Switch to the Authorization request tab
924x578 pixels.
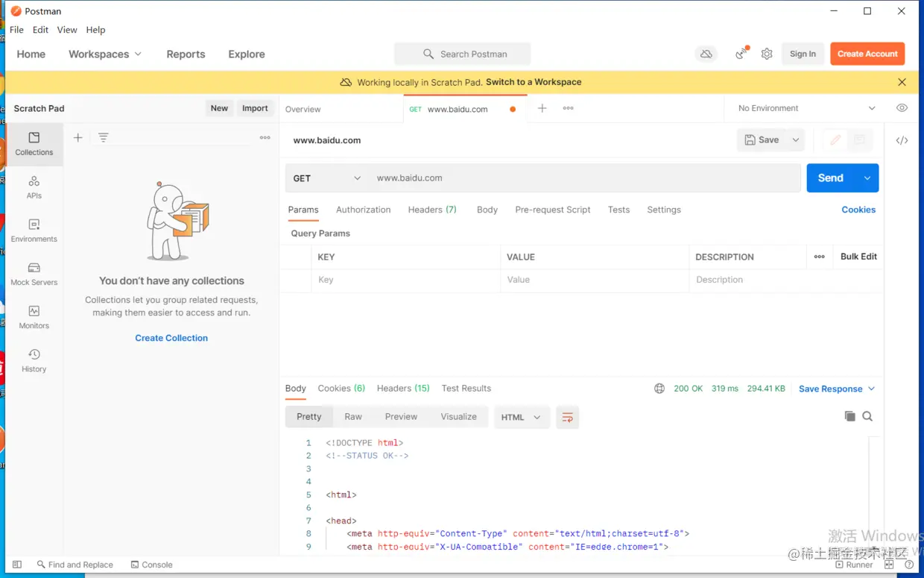coord(363,210)
